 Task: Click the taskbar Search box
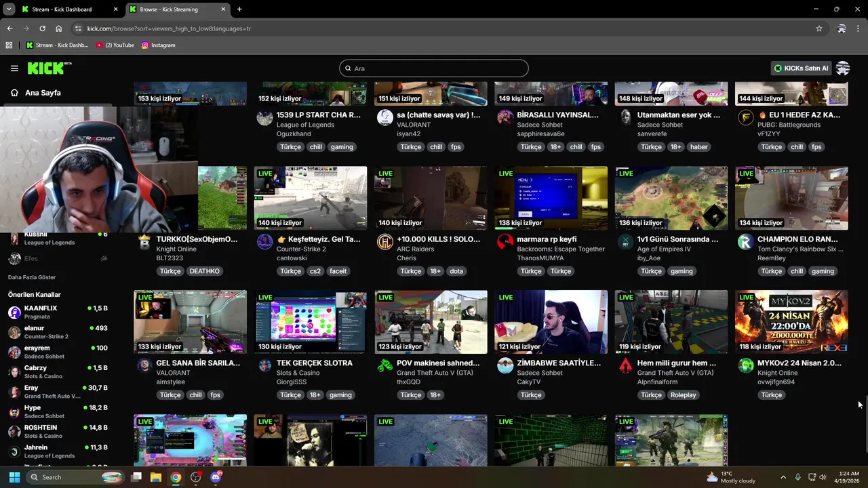point(77,477)
